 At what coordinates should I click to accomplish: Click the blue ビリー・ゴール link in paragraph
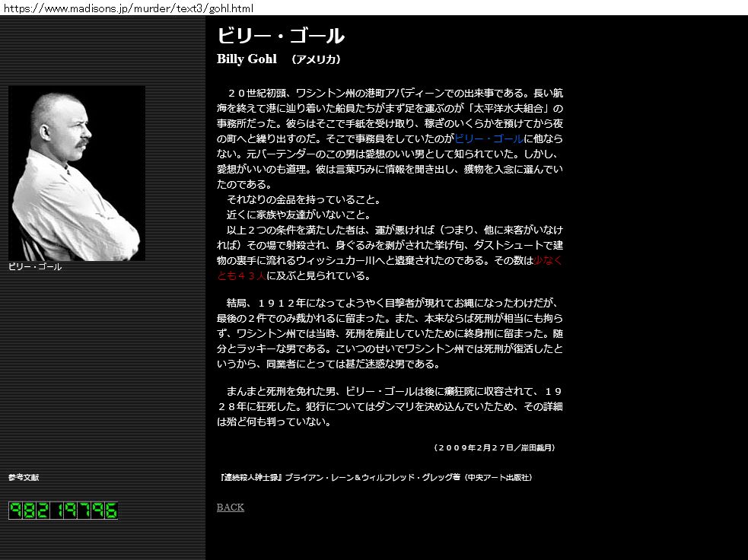(x=488, y=138)
